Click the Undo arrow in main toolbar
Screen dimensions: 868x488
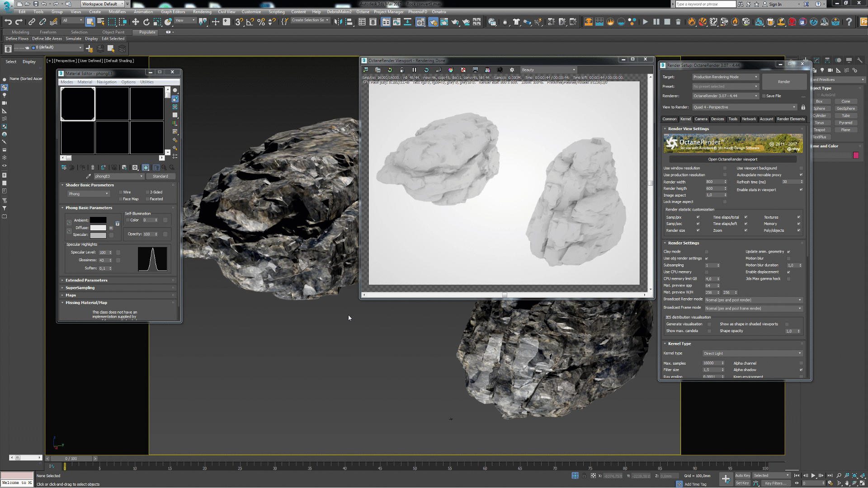pyautogui.click(x=8, y=22)
